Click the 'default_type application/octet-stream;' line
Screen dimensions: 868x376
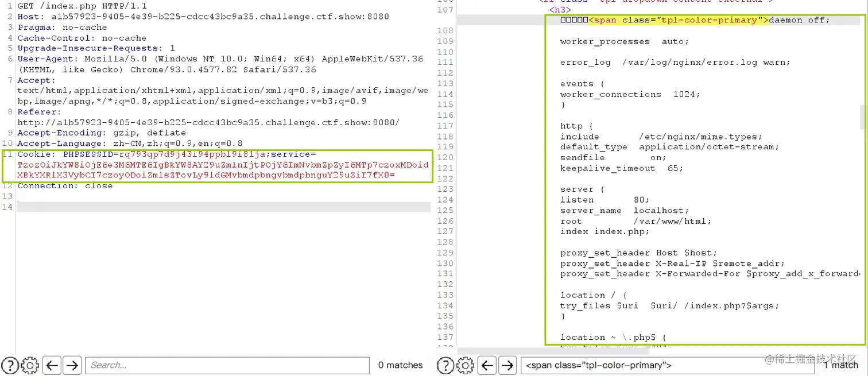tap(670, 147)
